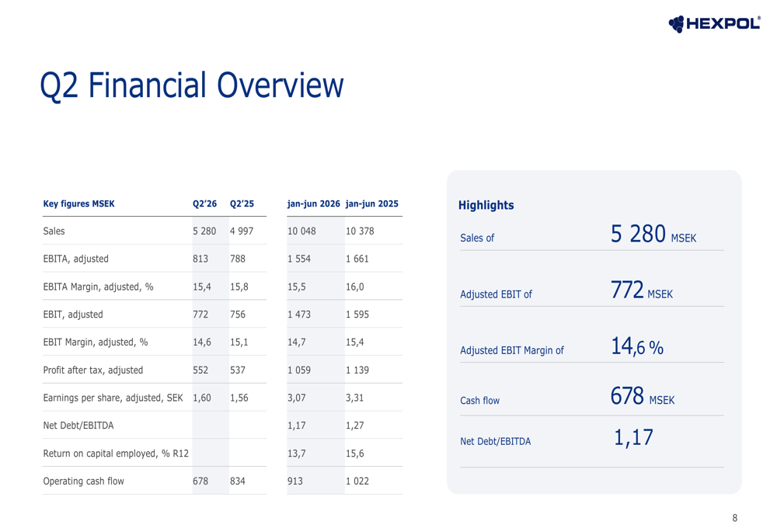The image size is (777, 532).
Task: Select 'Net Debt/EBITDA' label in Highlights
Action: point(496,441)
